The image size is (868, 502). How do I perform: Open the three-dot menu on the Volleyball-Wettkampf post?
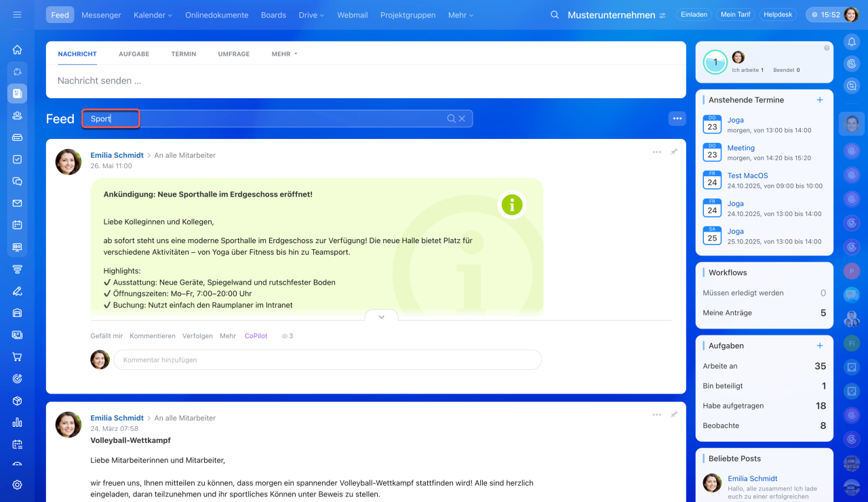coord(656,415)
